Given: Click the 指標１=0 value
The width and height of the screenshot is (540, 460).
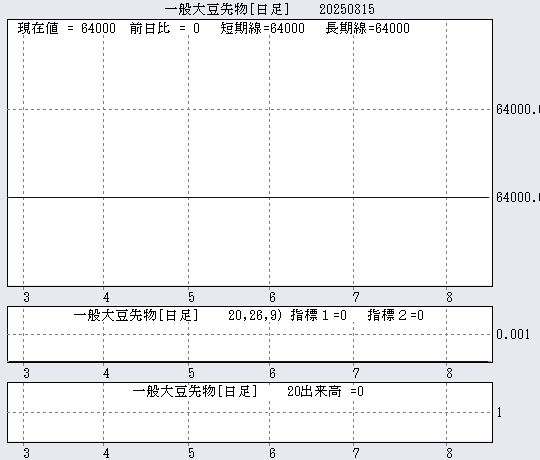Looking at the screenshot, I should [319, 315].
